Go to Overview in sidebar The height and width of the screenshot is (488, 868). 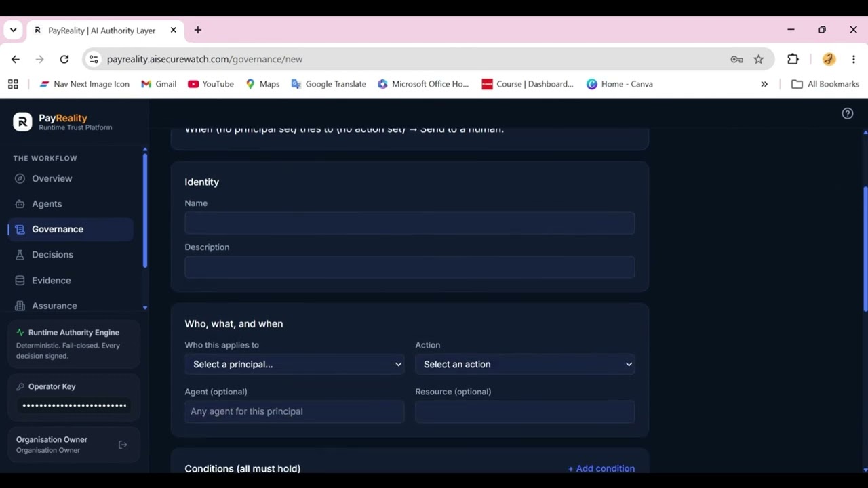click(71, 178)
